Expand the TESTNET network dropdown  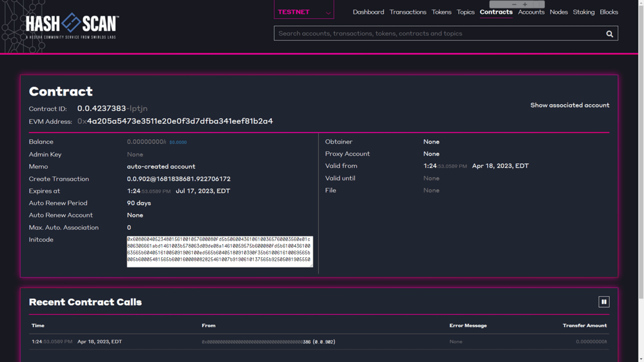pyautogui.click(x=304, y=12)
